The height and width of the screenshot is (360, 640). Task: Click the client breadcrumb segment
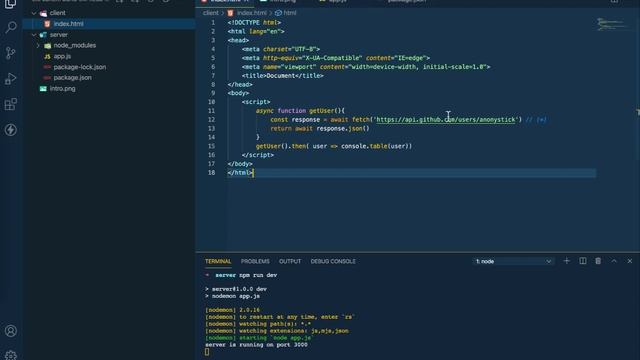tap(211, 13)
